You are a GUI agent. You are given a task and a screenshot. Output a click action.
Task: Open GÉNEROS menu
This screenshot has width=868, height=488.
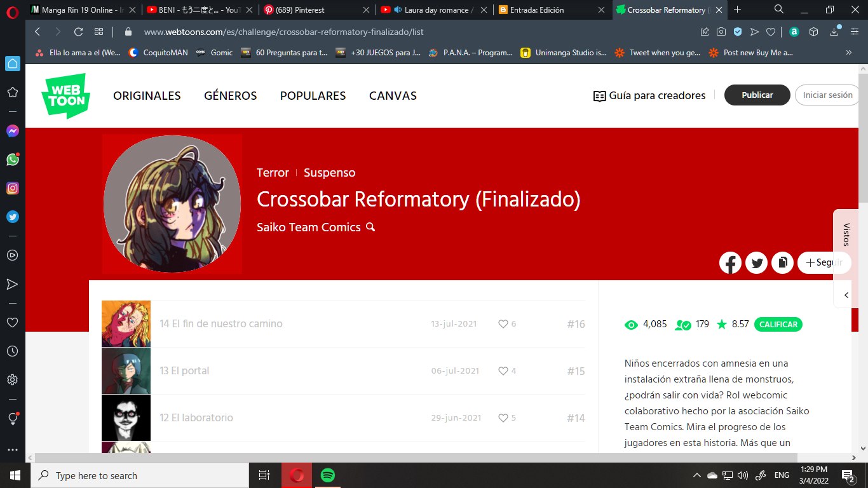click(x=231, y=96)
